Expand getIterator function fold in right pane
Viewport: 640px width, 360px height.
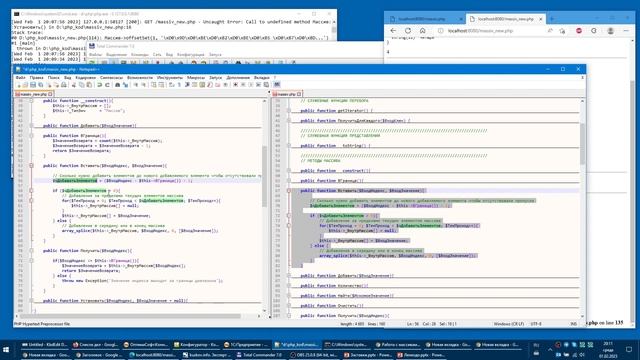pyautogui.click(x=289, y=111)
